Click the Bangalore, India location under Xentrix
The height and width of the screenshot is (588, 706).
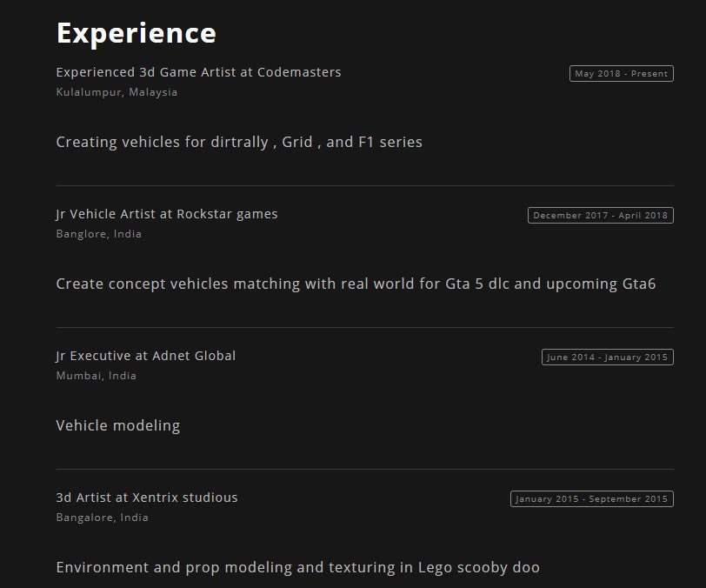coord(103,518)
